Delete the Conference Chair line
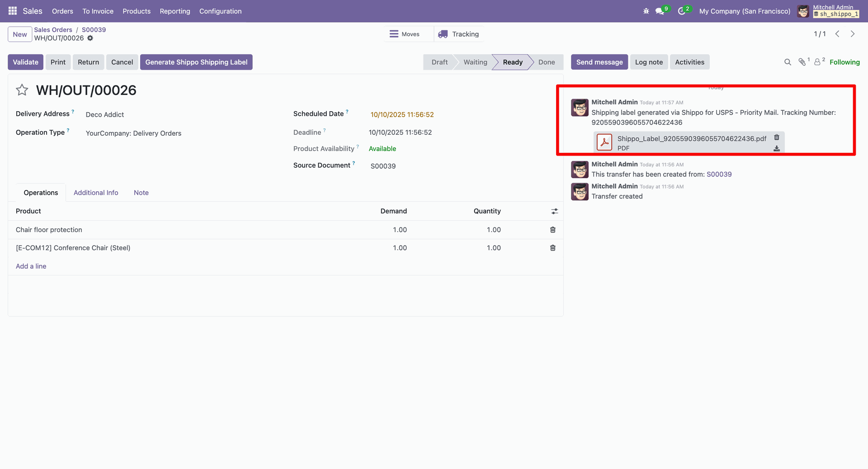Image resolution: width=868 pixels, height=469 pixels. (552, 248)
